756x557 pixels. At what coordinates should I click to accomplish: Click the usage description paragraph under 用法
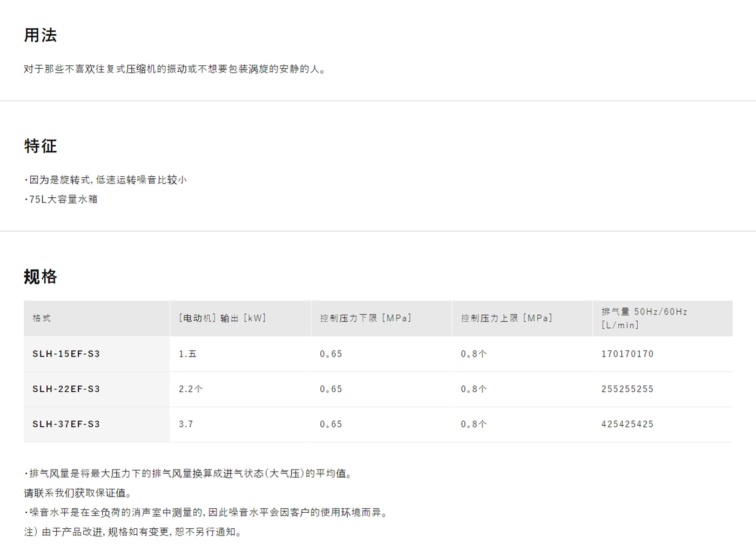175,69
